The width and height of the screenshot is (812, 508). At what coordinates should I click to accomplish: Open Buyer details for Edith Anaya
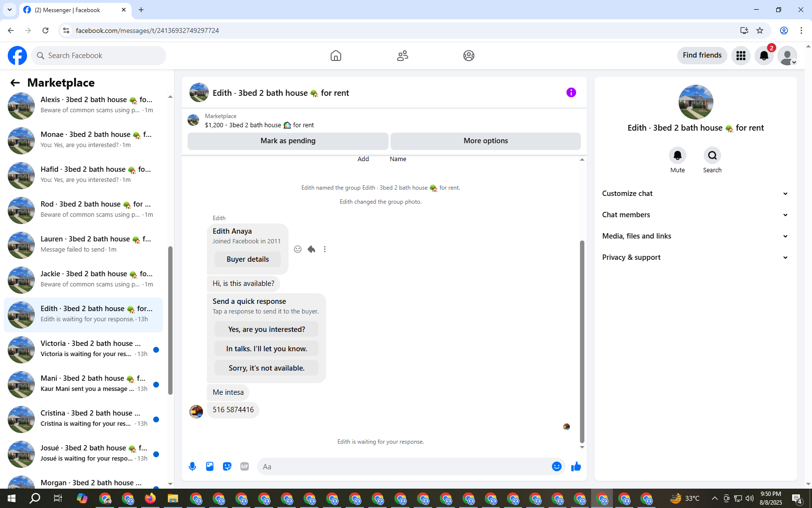[x=247, y=259]
